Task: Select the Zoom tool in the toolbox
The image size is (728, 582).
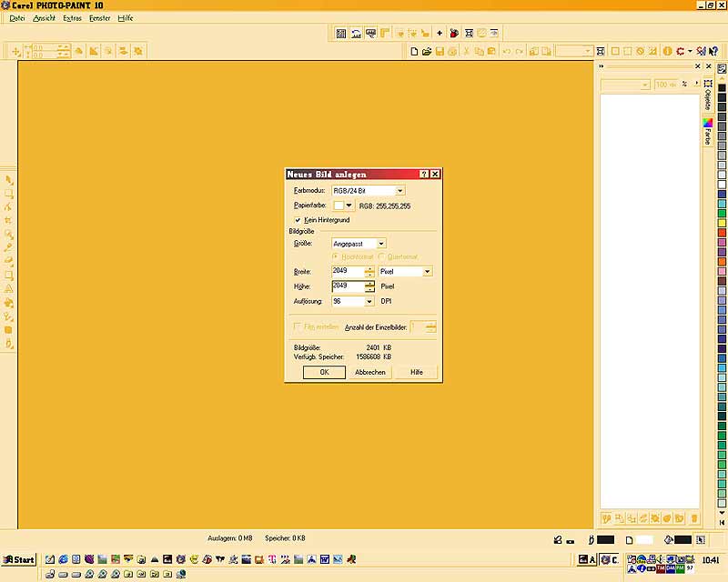Action: pyautogui.click(x=9, y=234)
